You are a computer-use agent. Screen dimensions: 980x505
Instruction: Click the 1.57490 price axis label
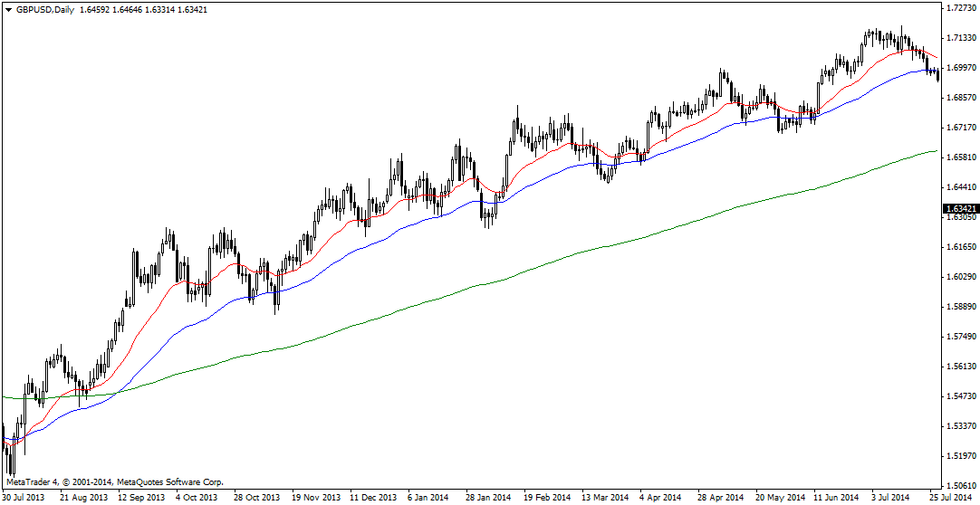[961, 337]
